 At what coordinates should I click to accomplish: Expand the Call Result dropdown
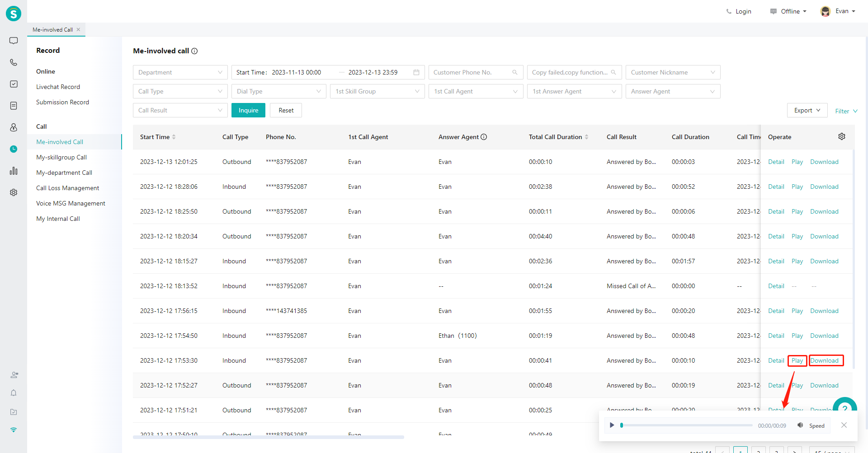180,110
